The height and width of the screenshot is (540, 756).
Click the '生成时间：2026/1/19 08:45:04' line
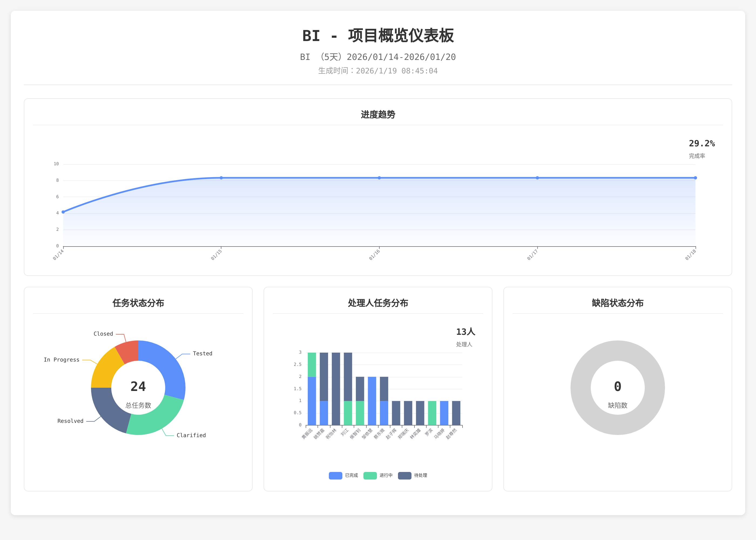378,71
